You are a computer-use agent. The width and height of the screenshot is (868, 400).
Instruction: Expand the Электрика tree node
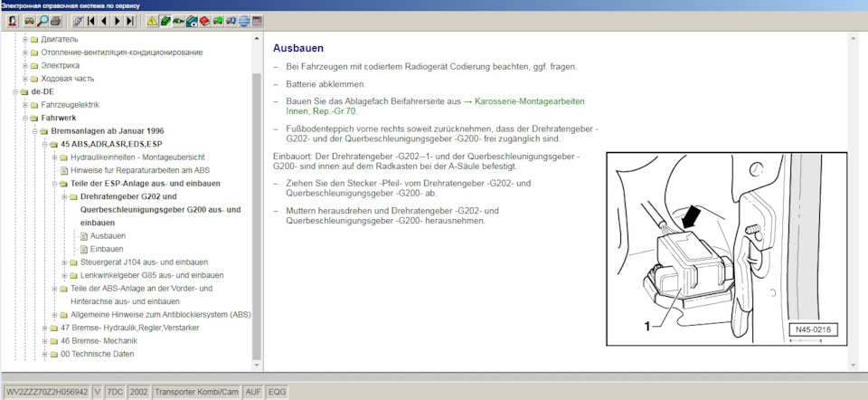pyautogui.click(x=25, y=65)
